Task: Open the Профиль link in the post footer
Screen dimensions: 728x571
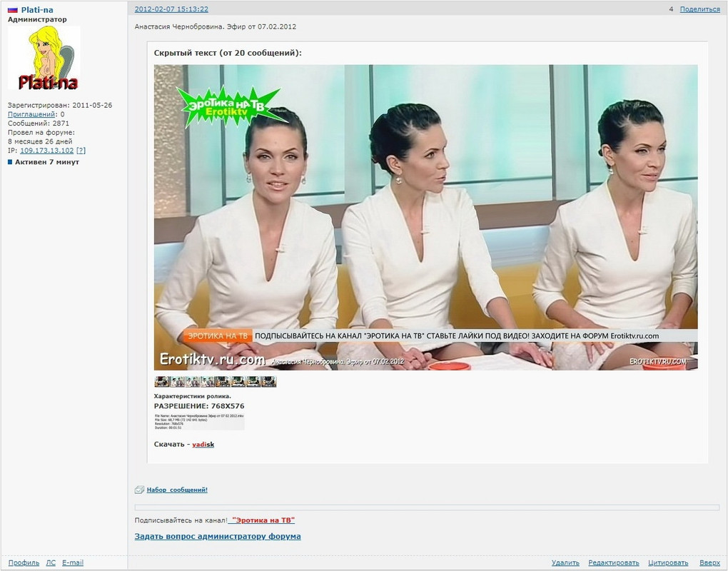Action: [24, 562]
